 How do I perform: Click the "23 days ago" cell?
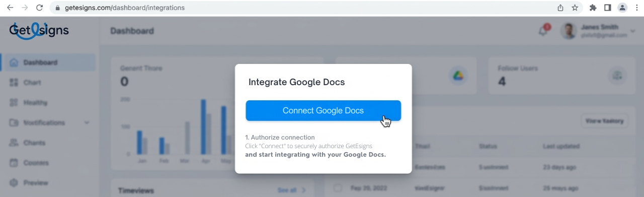click(559, 167)
